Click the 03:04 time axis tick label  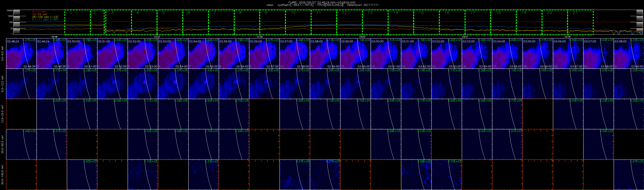pos(465,36)
